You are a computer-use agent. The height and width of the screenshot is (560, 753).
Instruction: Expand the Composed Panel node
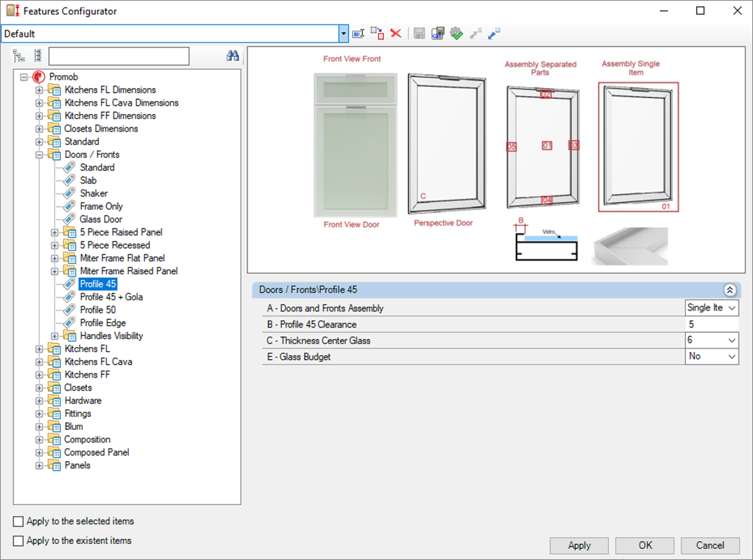click(39, 452)
